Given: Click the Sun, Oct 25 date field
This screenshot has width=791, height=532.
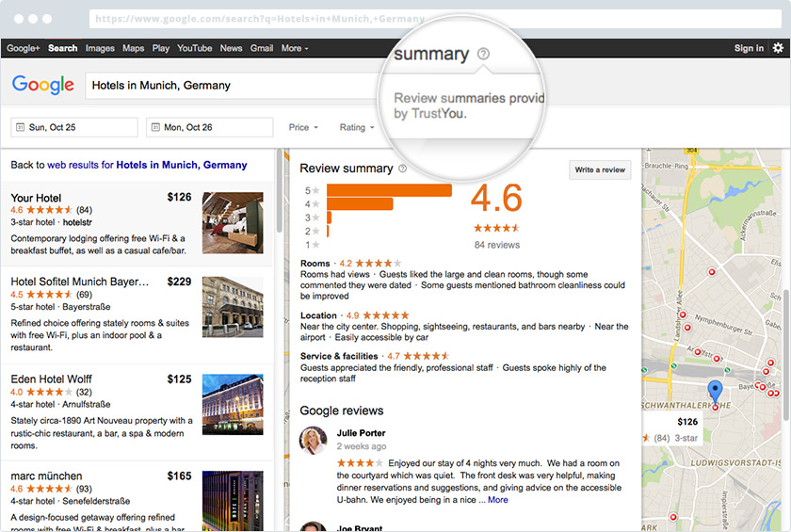Looking at the screenshot, I should (74, 127).
